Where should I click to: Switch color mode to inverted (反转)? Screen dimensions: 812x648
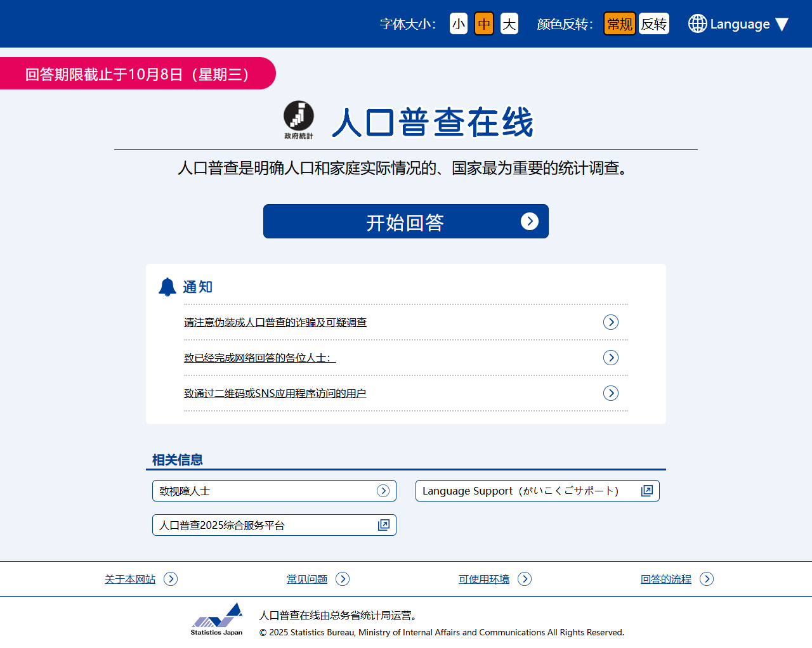[653, 24]
